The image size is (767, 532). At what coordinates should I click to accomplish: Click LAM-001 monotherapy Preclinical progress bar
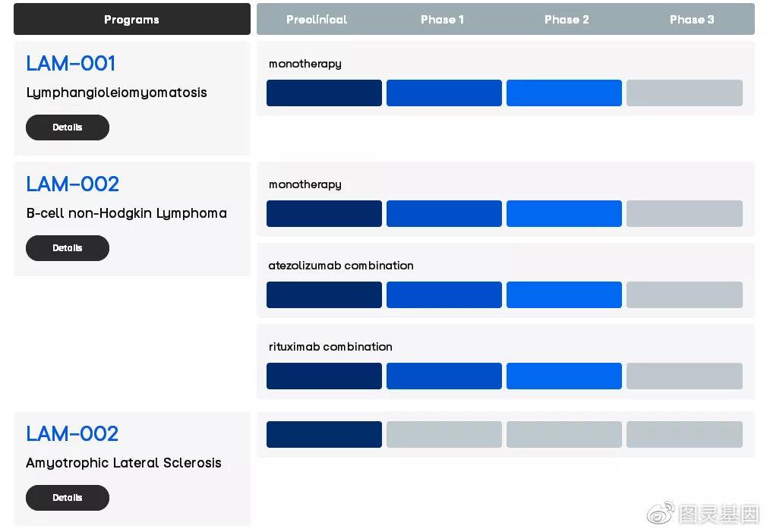pos(324,93)
